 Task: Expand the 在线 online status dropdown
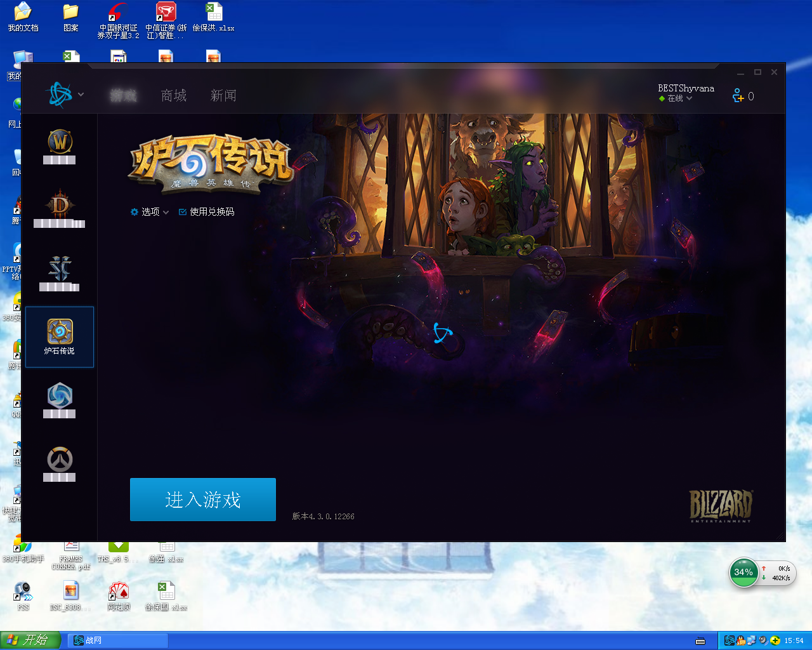[676, 98]
